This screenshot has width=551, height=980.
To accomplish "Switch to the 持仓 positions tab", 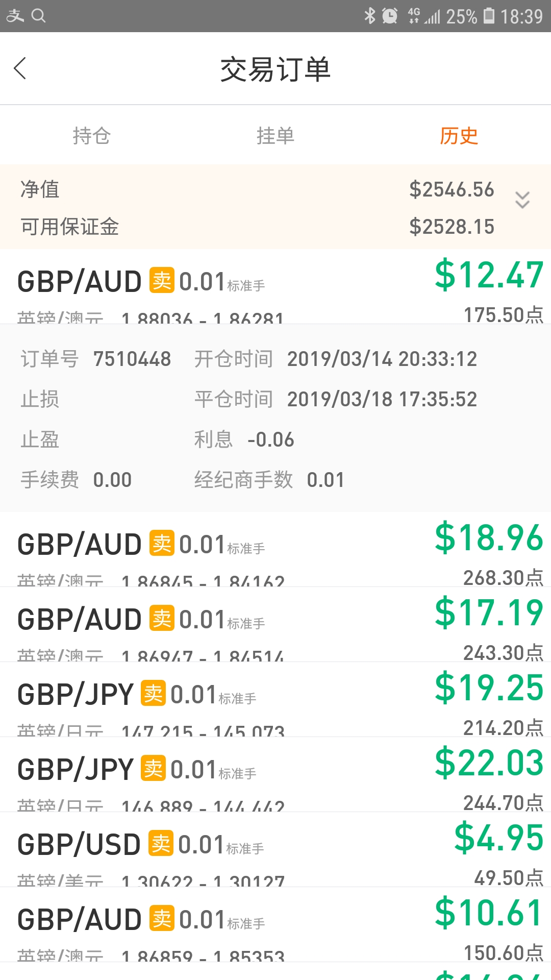I will (x=92, y=136).
